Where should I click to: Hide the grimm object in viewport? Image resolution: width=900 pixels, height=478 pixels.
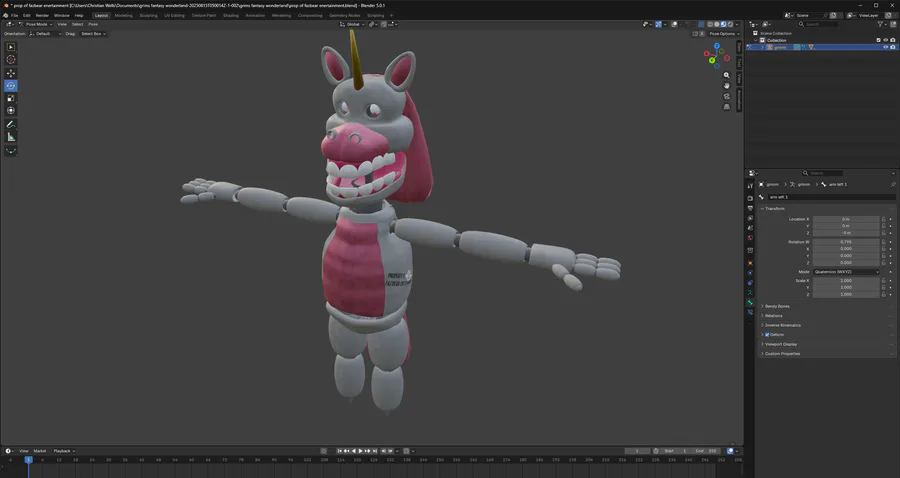click(x=886, y=47)
